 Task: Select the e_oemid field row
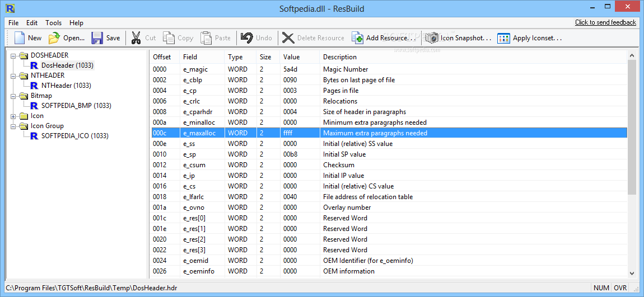pos(389,261)
